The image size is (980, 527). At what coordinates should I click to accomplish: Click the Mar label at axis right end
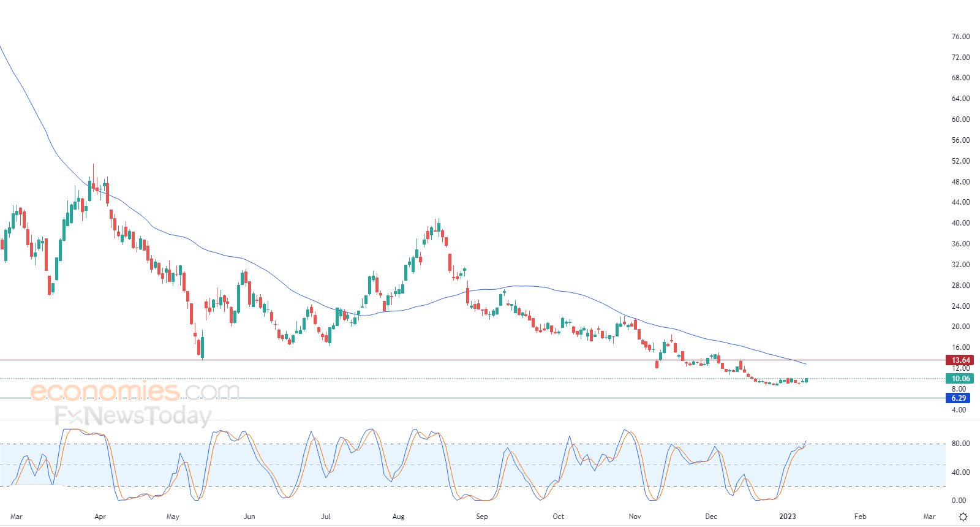[930, 517]
